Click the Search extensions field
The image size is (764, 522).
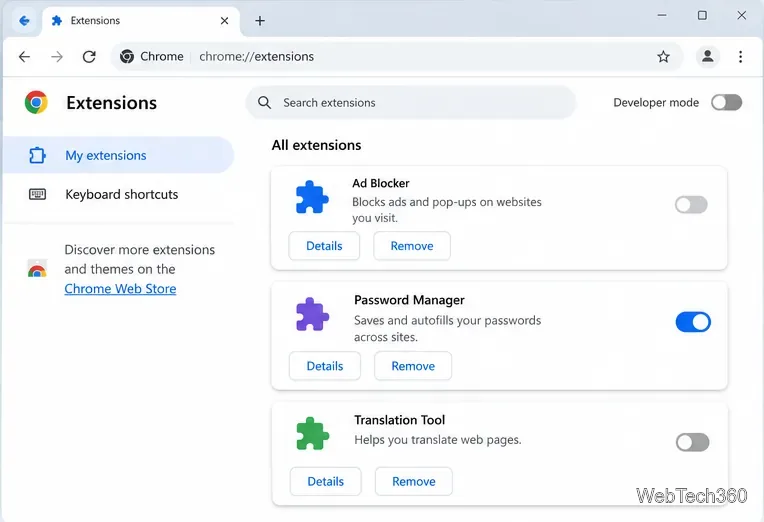pos(411,102)
